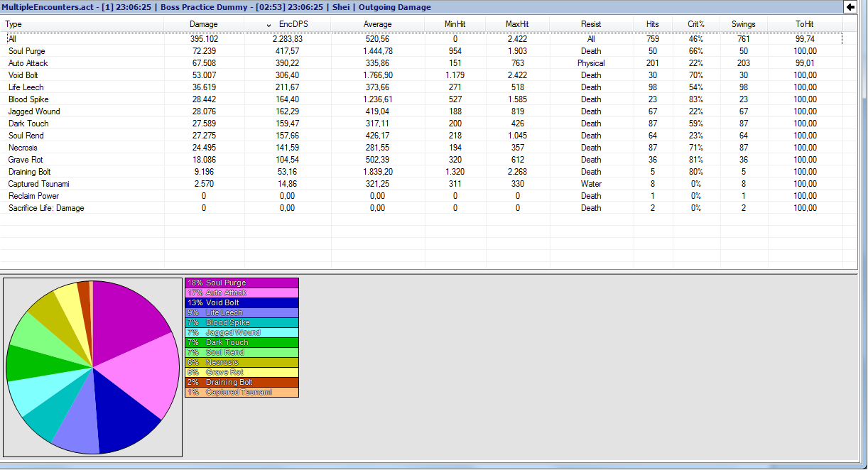This screenshot has width=868, height=470.
Task: Click EncDPS value 2.283,83
Action: 287,39
